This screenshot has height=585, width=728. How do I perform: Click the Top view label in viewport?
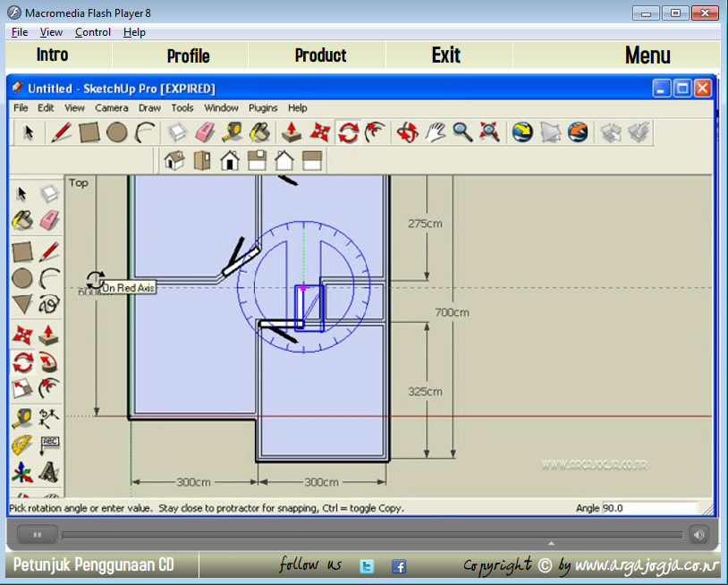[79, 183]
